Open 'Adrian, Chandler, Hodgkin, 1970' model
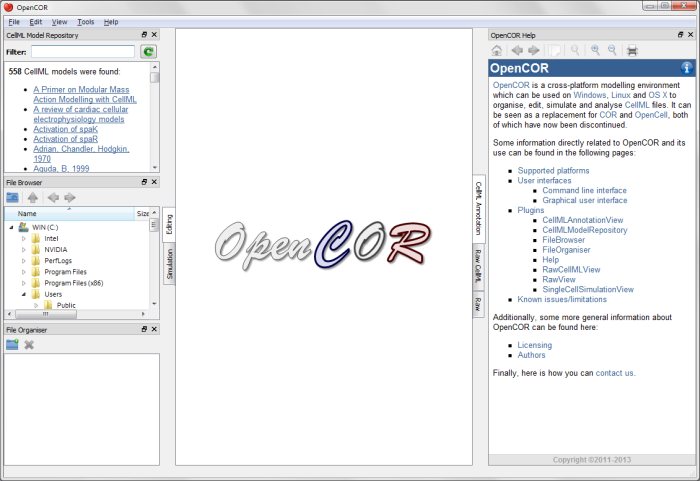 pos(81,154)
